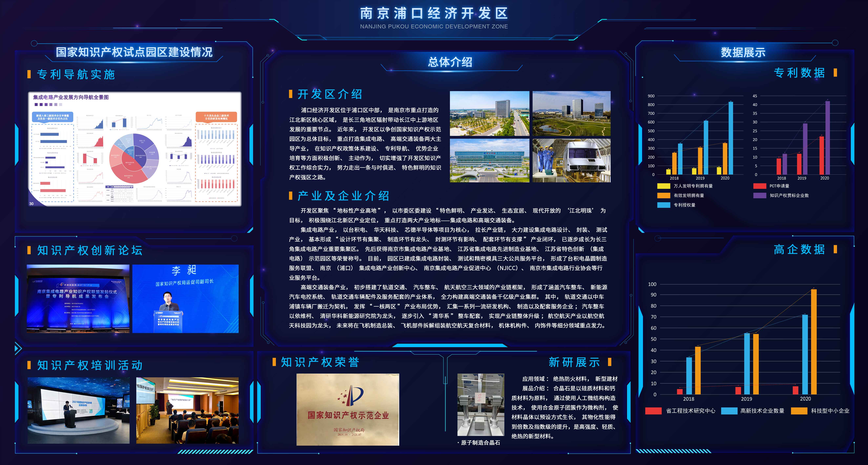
Task: Click the red PCT申请量 legend swatch
Action: [x=760, y=186]
